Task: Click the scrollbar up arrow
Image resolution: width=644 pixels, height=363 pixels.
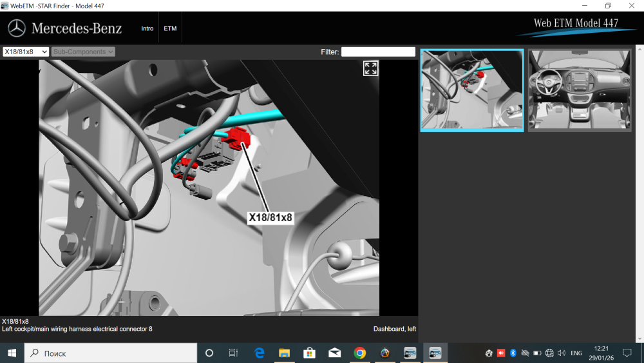Action: pyautogui.click(x=639, y=48)
